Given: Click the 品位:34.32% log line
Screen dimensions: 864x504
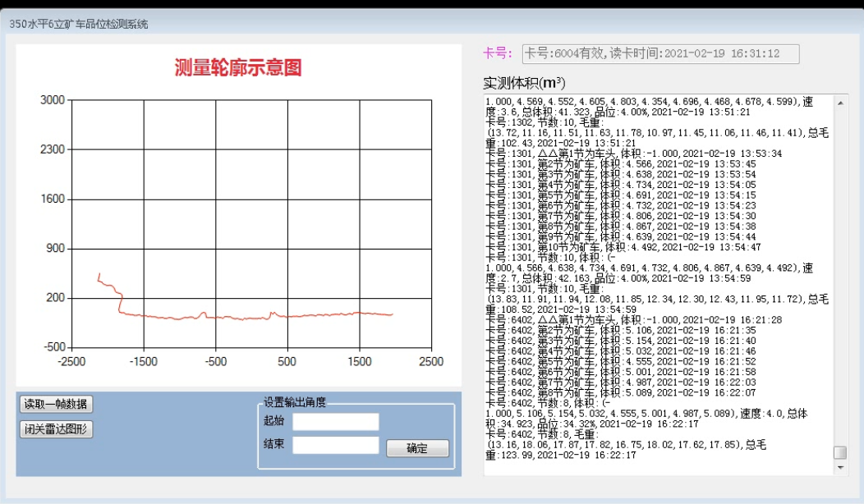Looking at the screenshot, I should tap(592, 424).
